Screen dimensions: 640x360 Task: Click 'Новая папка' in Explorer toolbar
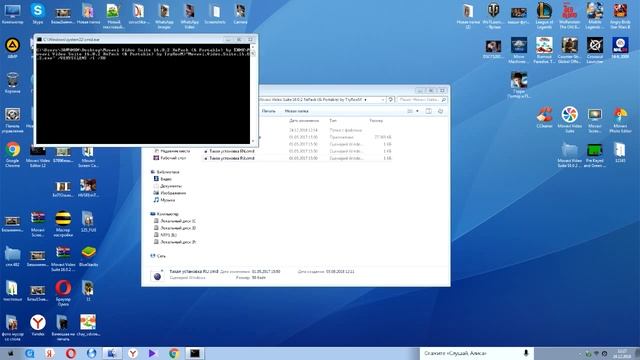(296, 111)
